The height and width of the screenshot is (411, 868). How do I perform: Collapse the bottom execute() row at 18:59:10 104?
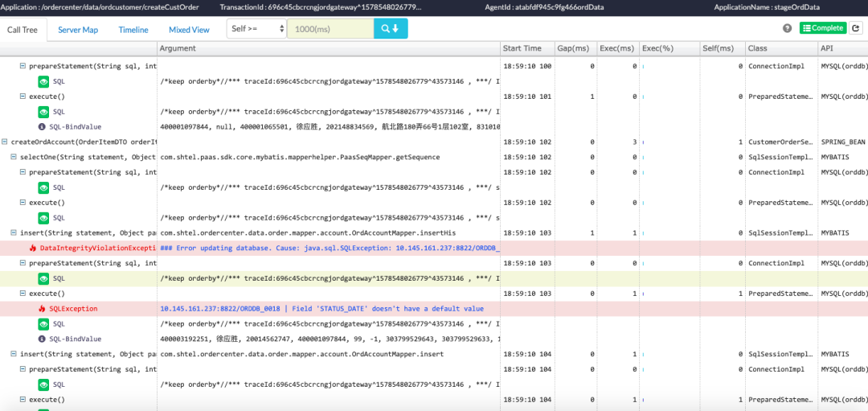pyautogui.click(x=23, y=399)
